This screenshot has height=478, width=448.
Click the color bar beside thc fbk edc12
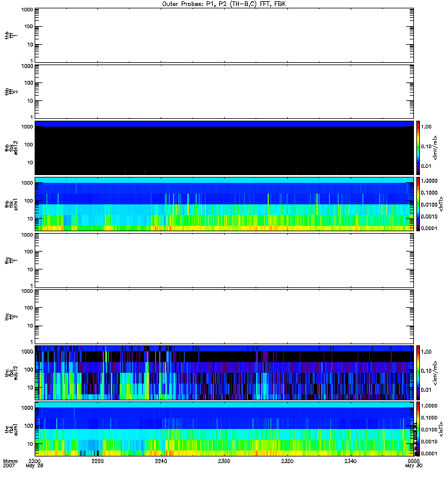pos(418,373)
